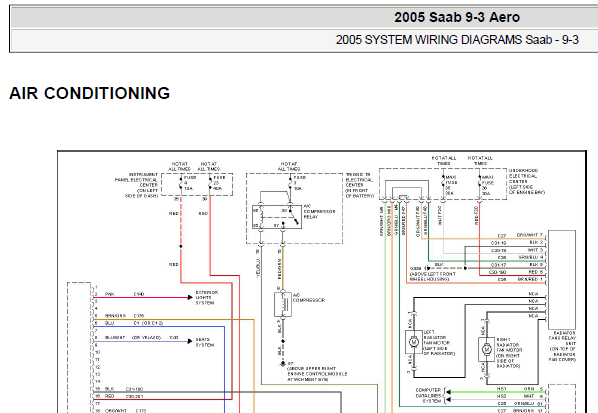The height and width of the screenshot is (413, 598).
Task: Click the 2005 System Wiring Diagrams subtitle
Action: (457, 40)
